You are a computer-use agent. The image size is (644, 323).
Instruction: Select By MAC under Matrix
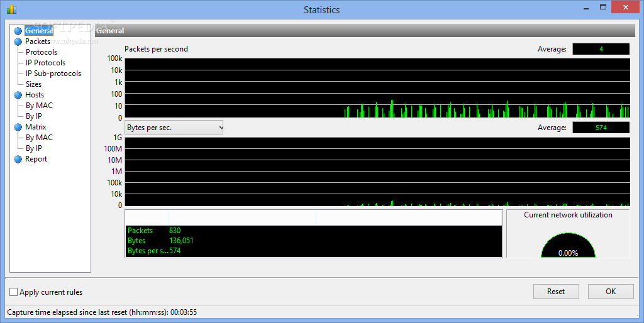pos(39,138)
